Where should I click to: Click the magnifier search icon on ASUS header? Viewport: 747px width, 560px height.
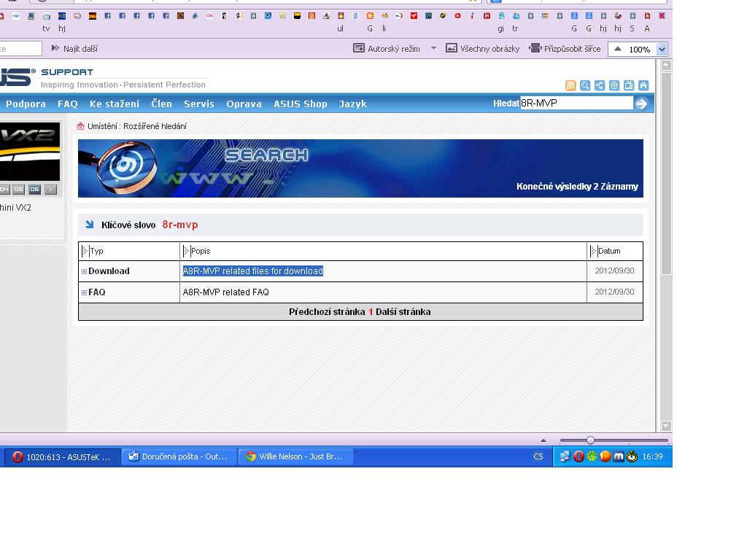[x=585, y=85]
